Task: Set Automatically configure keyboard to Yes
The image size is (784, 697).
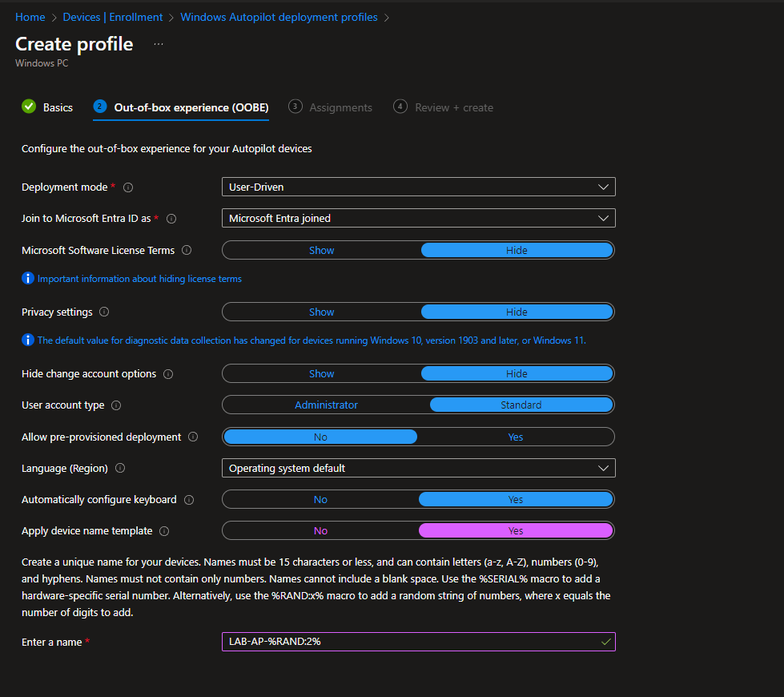Action: pyautogui.click(x=516, y=499)
